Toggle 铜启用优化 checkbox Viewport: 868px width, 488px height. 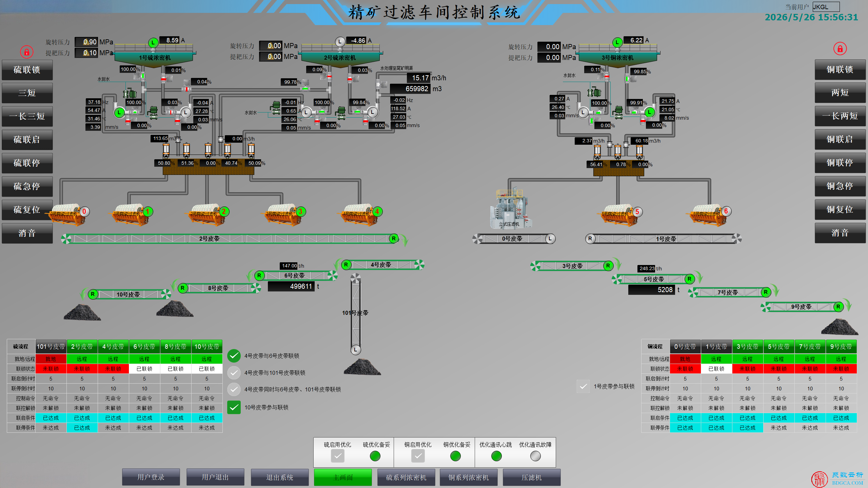[x=418, y=456]
